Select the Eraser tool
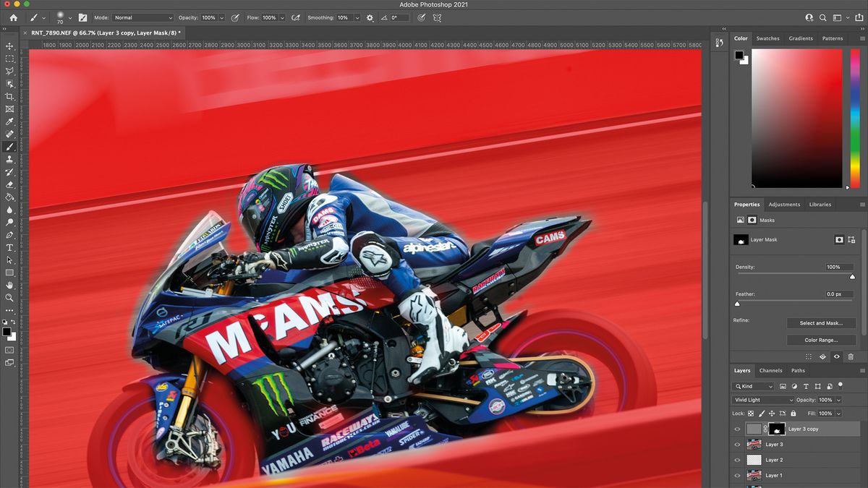 pyautogui.click(x=9, y=184)
